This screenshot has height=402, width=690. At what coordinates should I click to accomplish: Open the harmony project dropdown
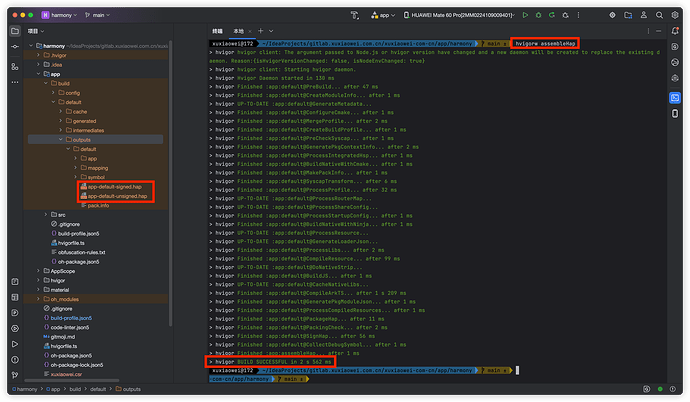[x=59, y=15]
